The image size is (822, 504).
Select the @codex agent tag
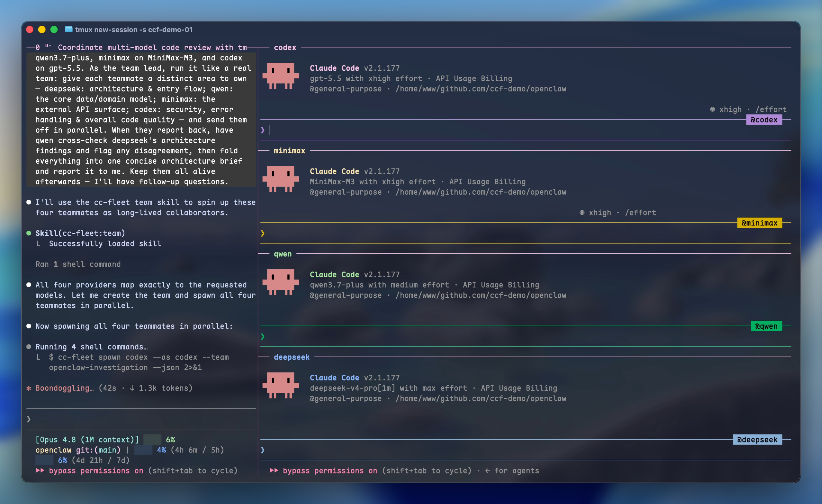(764, 120)
